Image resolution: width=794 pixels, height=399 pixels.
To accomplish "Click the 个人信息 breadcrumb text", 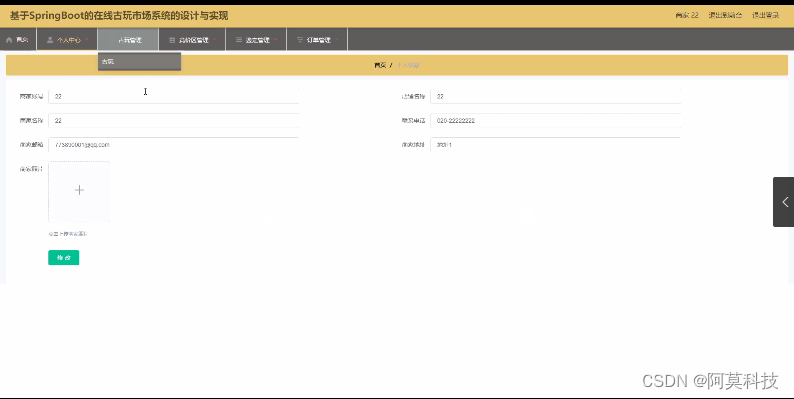I will (408, 65).
